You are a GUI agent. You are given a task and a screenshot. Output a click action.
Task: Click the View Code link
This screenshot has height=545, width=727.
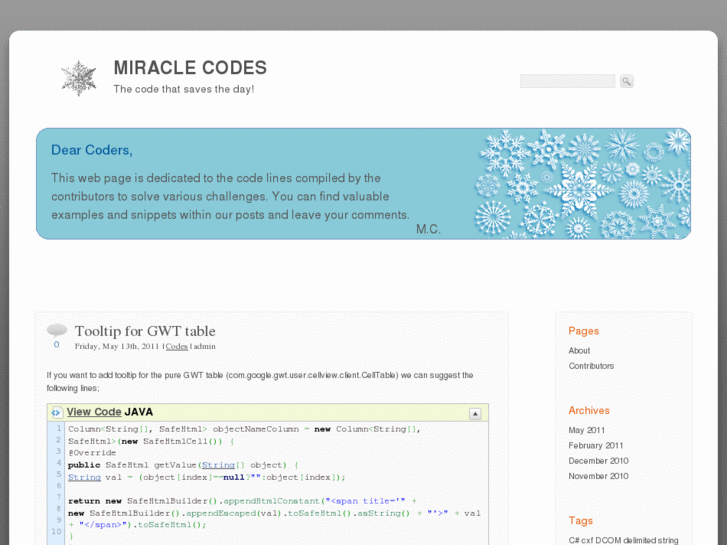point(94,412)
